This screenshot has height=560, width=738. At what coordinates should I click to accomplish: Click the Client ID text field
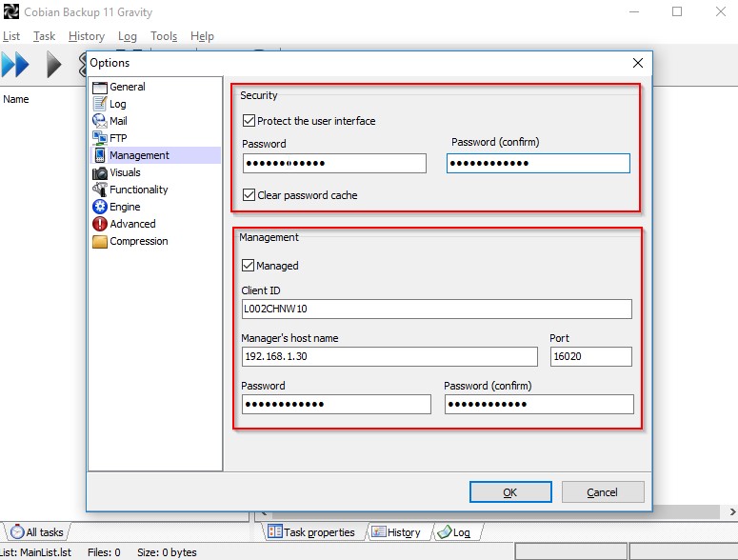click(x=437, y=309)
